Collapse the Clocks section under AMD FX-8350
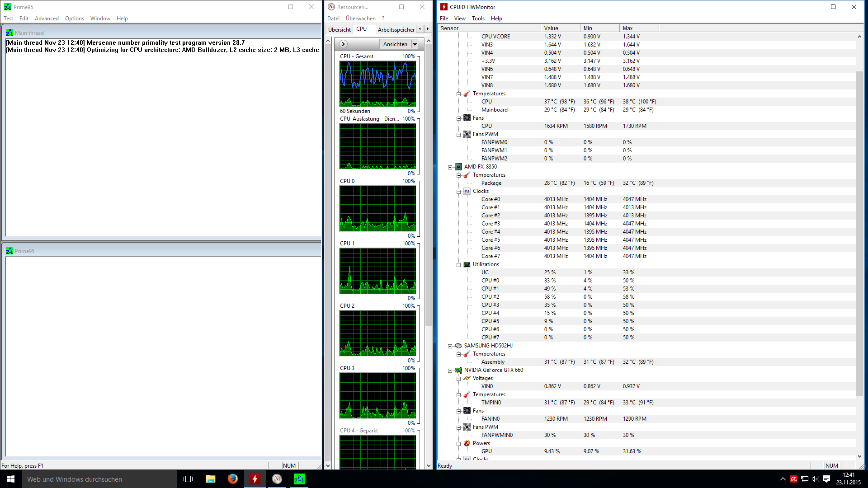The image size is (868, 488). click(x=458, y=192)
